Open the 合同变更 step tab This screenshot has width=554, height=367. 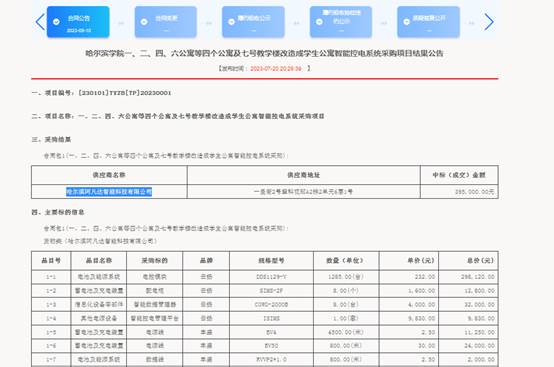(166, 22)
